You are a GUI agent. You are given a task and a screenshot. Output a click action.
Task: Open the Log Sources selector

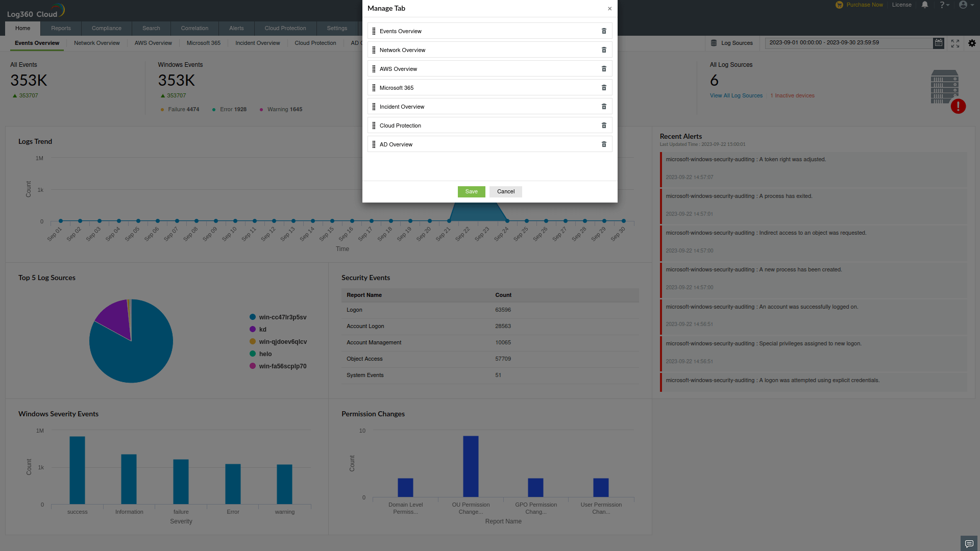pos(732,43)
